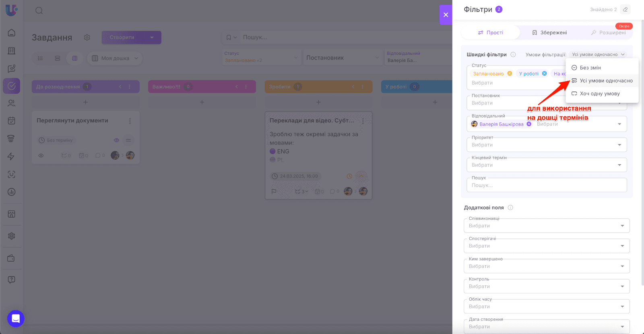Collapse the Важливо!!! column

coord(237,87)
